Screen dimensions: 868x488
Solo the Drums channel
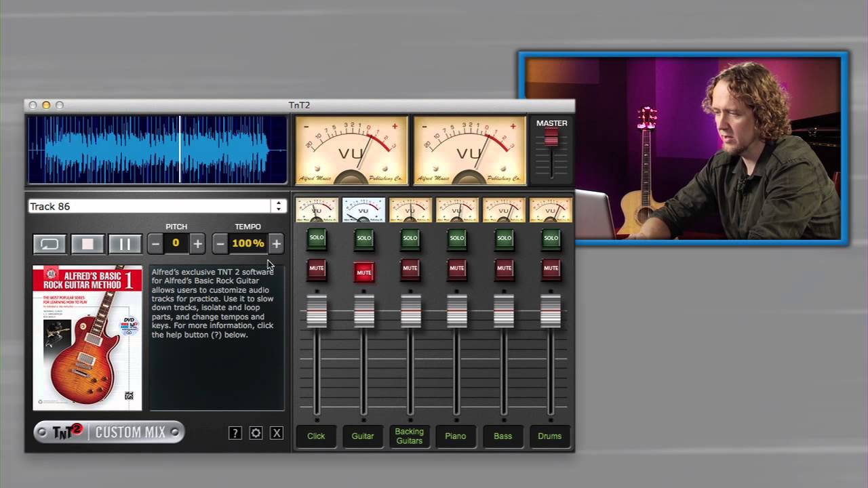click(x=551, y=238)
